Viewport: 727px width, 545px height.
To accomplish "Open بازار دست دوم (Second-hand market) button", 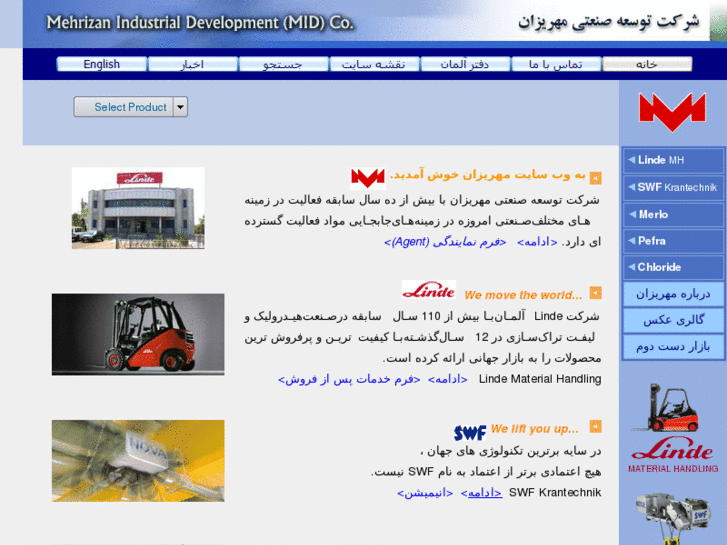I will [673, 347].
